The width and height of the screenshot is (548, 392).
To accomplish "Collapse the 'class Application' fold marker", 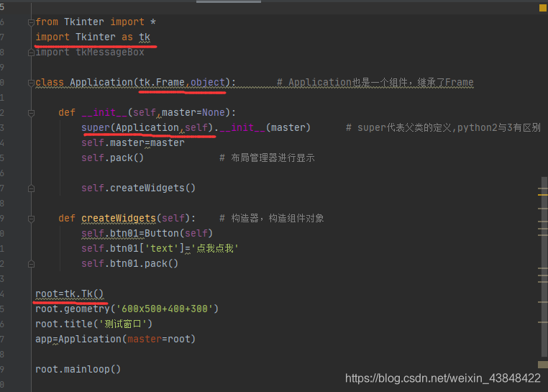I will (x=31, y=83).
